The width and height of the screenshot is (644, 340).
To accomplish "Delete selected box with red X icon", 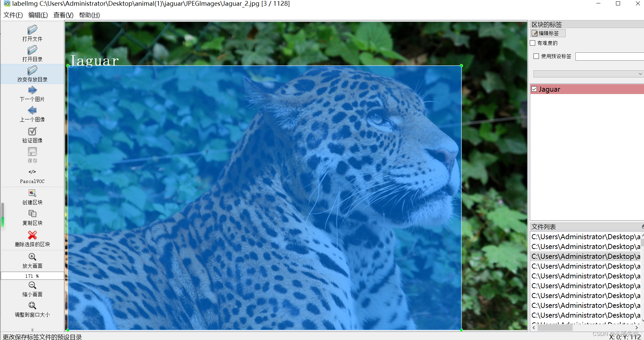I will tap(32, 235).
